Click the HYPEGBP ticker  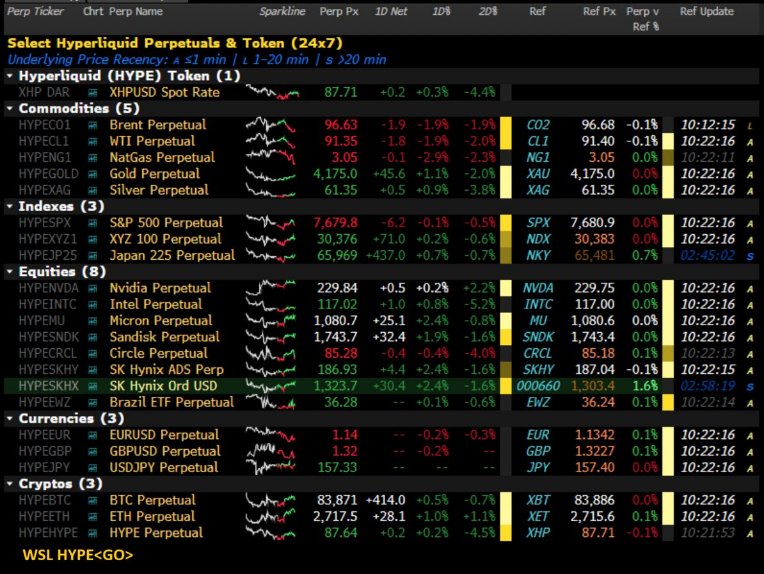[x=45, y=452]
